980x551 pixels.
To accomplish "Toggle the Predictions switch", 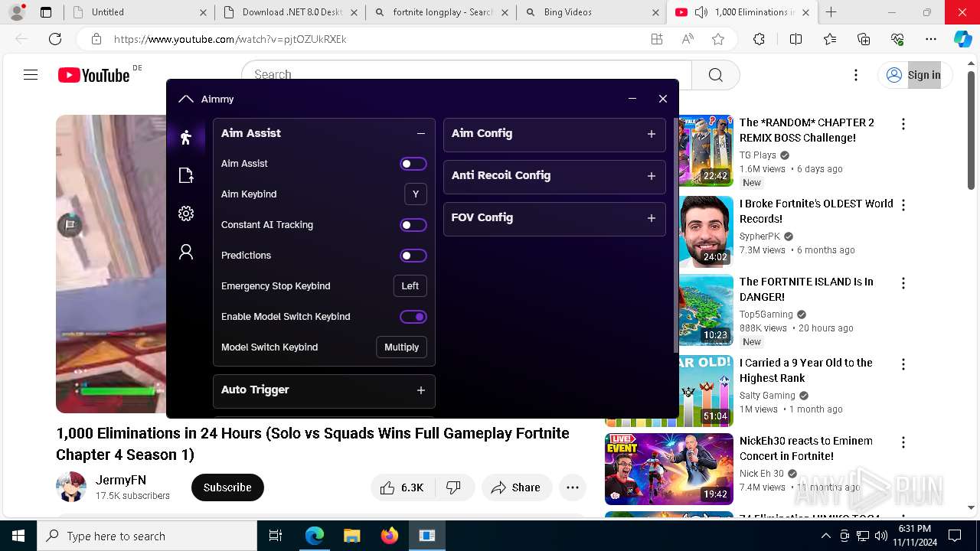I will [x=413, y=256].
